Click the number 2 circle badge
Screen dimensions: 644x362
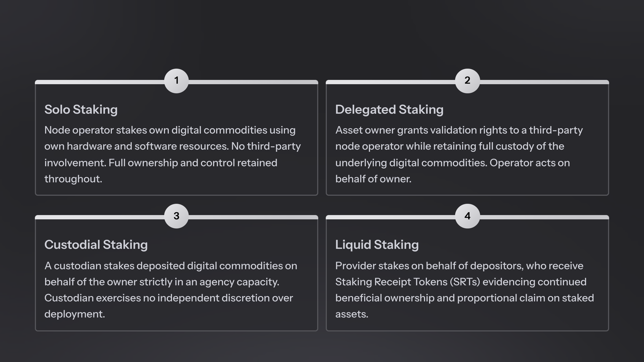[467, 81]
